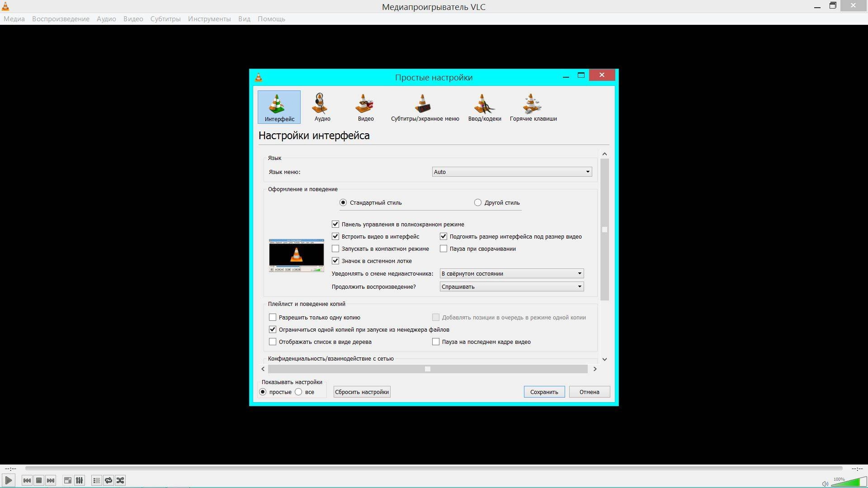Toggle loop repeat mode button
Image resolution: width=868 pixels, height=488 pixels.
tap(108, 480)
